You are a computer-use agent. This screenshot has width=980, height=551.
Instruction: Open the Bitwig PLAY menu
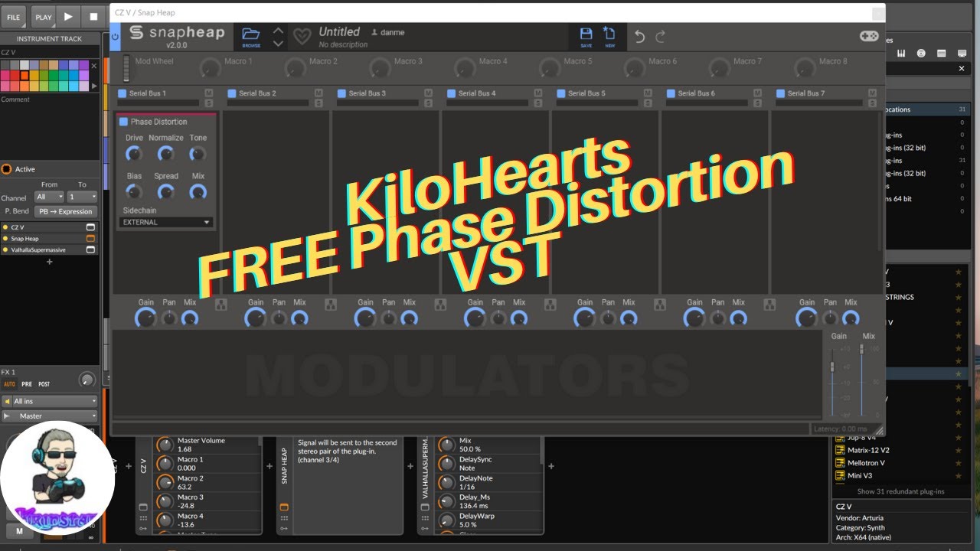(x=44, y=16)
